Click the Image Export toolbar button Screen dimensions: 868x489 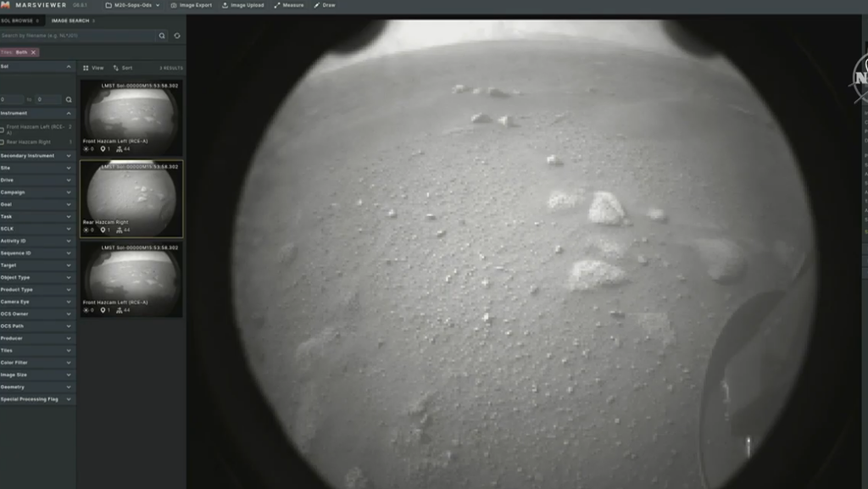tap(191, 5)
